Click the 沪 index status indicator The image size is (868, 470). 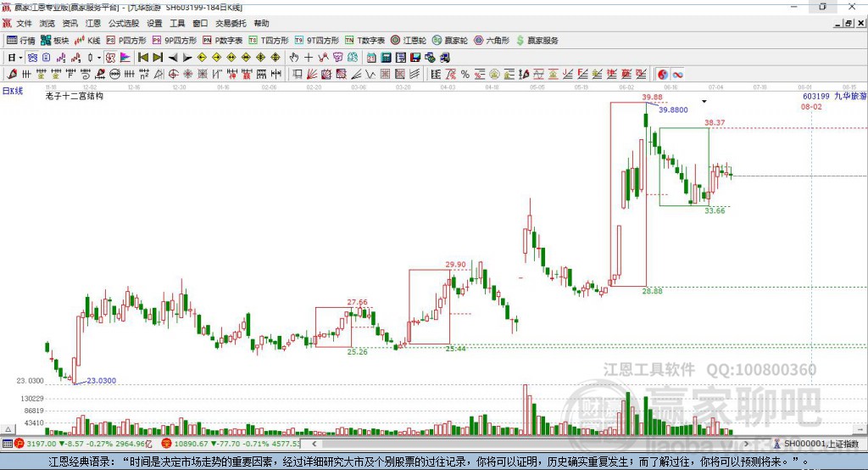coord(19,444)
